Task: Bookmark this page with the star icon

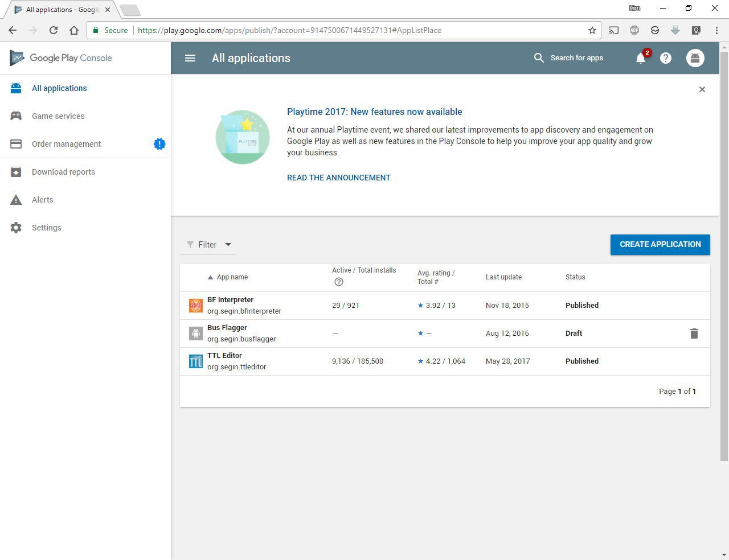Action: click(x=592, y=30)
